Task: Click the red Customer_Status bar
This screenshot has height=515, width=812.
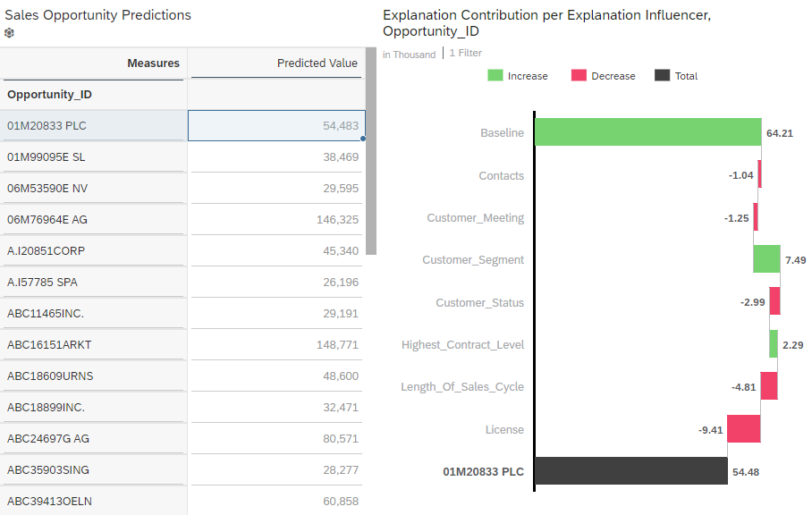Action: [775, 301]
